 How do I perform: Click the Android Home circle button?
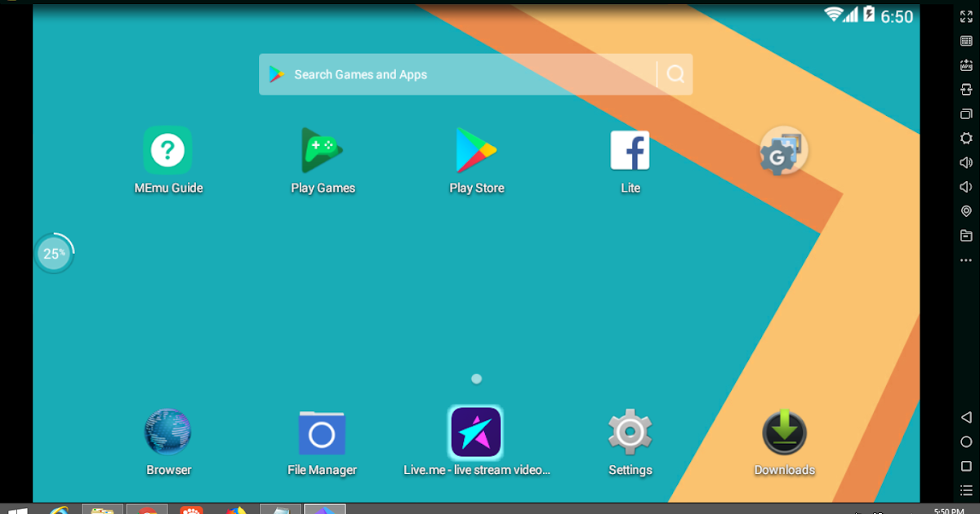966,442
